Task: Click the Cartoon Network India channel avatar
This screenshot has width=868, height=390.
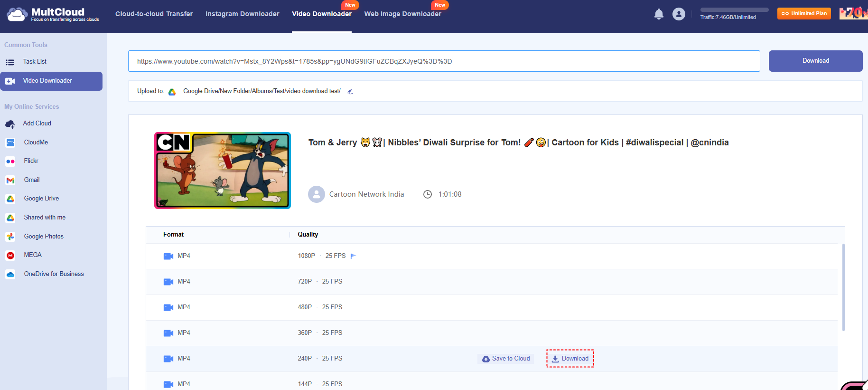Action: [317, 194]
